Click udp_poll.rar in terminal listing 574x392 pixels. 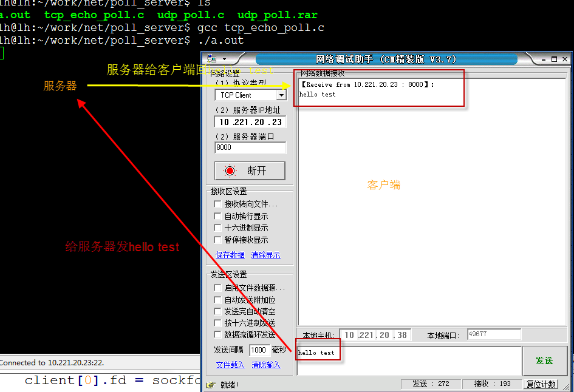tap(278, 15)
